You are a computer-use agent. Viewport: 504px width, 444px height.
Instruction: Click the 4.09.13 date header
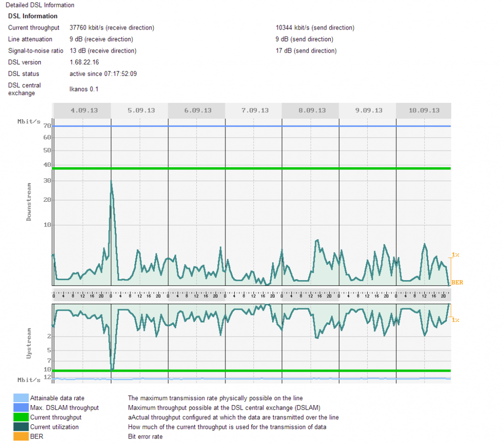(x=84, y=110)
